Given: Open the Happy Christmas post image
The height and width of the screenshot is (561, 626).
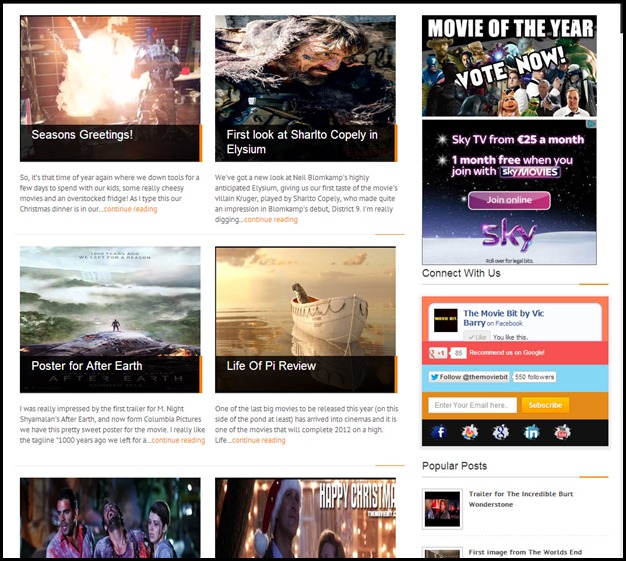Looking at the screenshot, I should (x=305, y=518).
